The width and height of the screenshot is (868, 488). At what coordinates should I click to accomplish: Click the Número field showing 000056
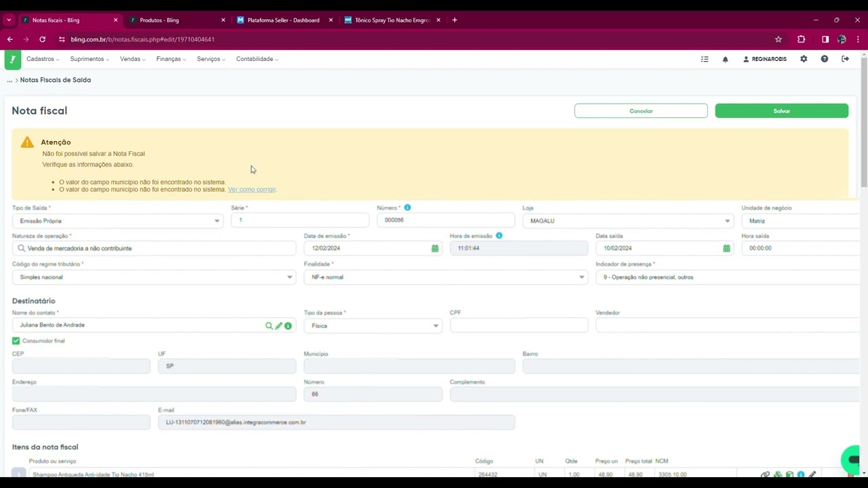[446, 220]
